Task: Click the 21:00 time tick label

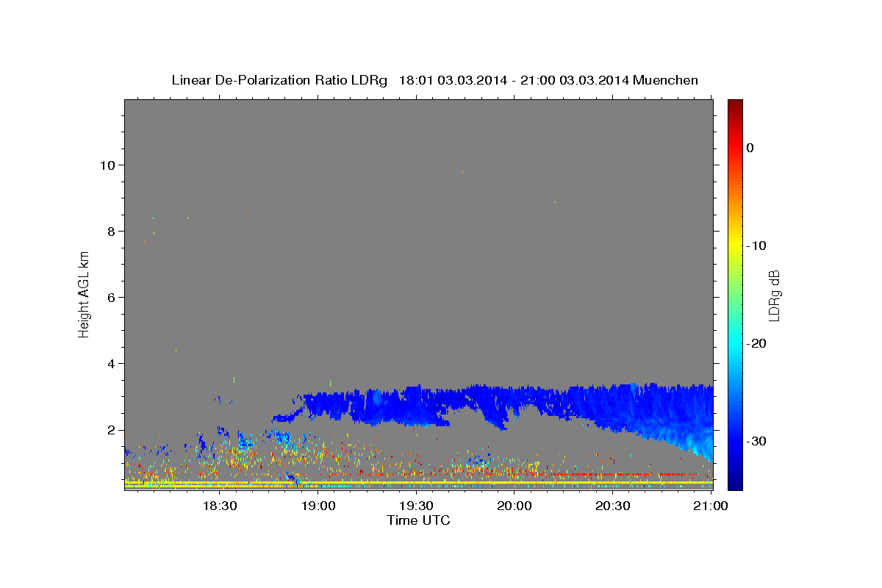Action: (711, 506)
